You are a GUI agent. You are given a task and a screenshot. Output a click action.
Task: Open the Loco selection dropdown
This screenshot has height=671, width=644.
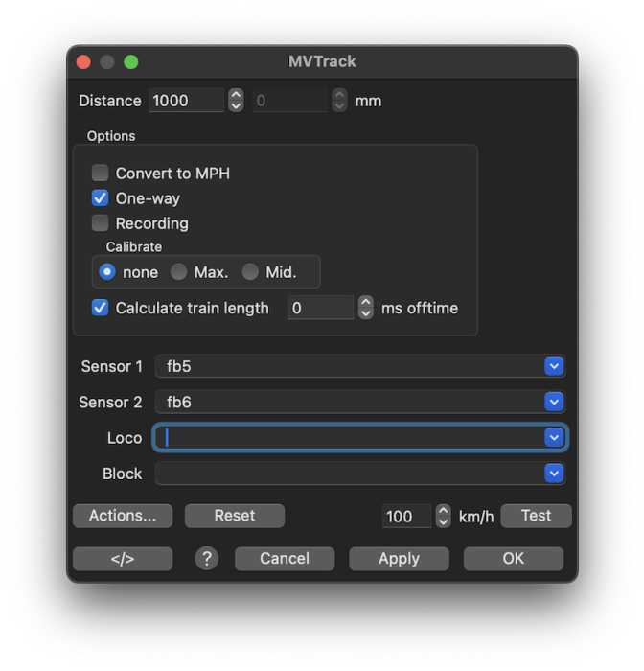pyautogui.click(x=554, y=438)
